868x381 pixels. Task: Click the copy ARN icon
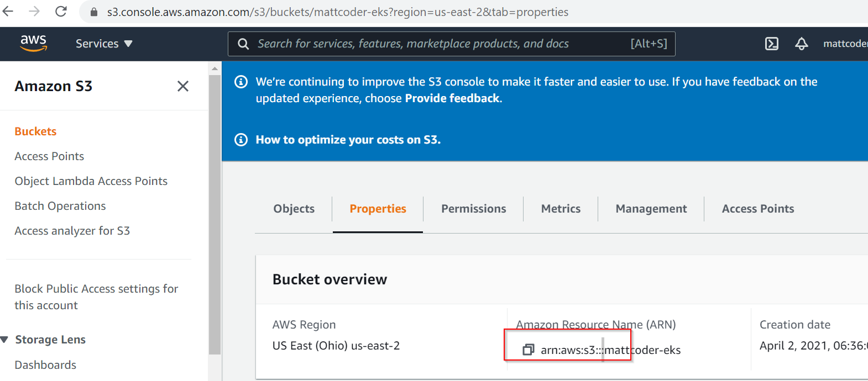click(x=528, y=350)
